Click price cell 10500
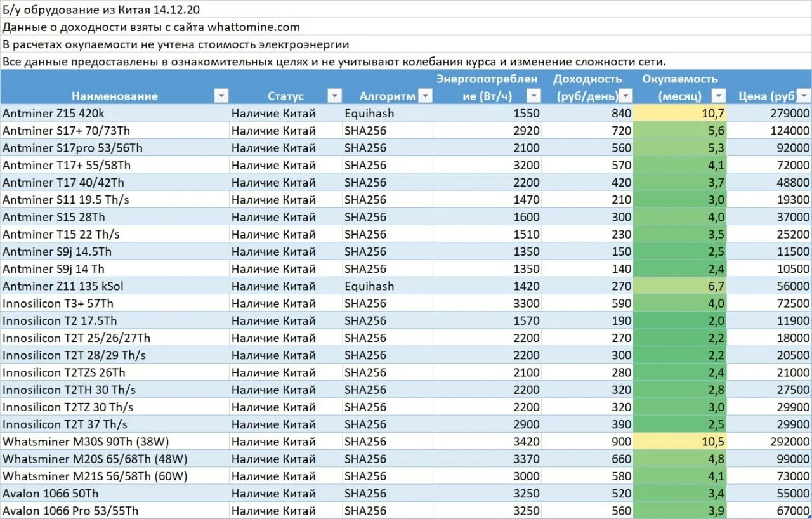812x519 pixels. (769, 268)
